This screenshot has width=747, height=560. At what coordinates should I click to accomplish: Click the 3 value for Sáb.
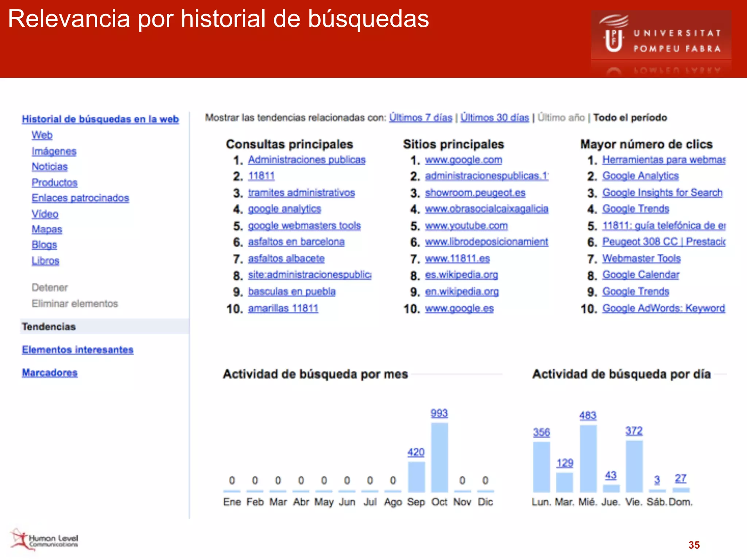(x=657, y=480)
